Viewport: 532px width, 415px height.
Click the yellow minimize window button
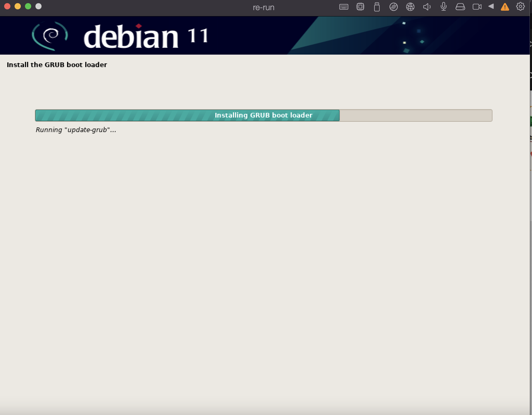pos(18,7)
